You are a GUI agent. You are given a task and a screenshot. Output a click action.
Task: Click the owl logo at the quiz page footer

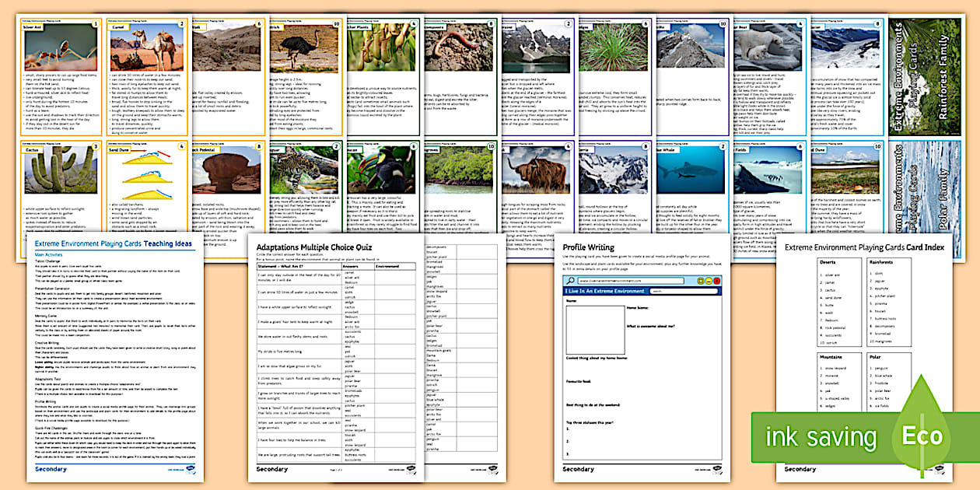[x=411, y=469]
